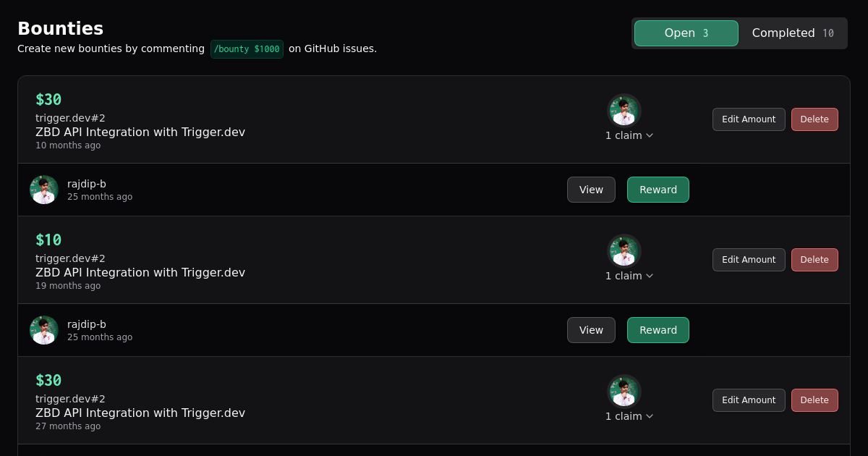Viewport: 868px width, 456px height.
Task: Click the /bounty $1000 code snippet
Action: pos(247,49)
